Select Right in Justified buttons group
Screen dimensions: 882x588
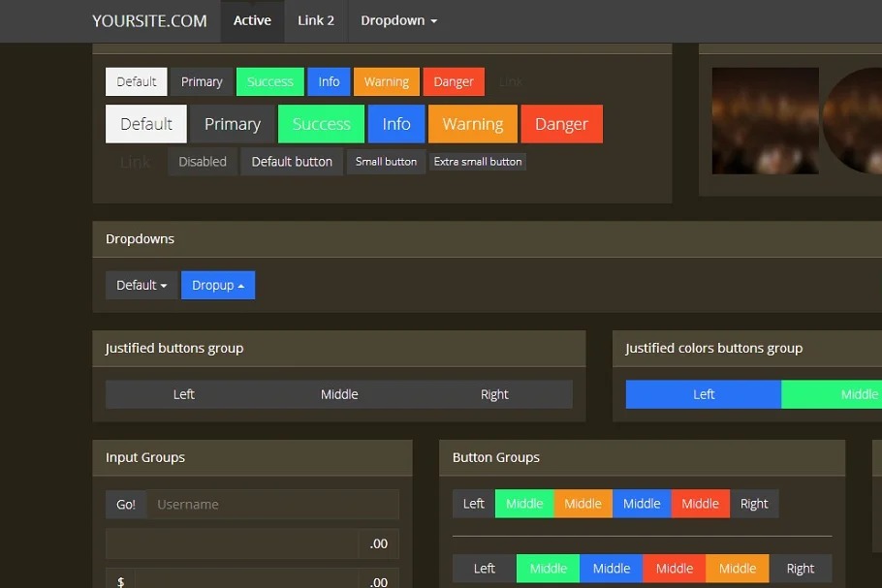click(x=494, y=394)
